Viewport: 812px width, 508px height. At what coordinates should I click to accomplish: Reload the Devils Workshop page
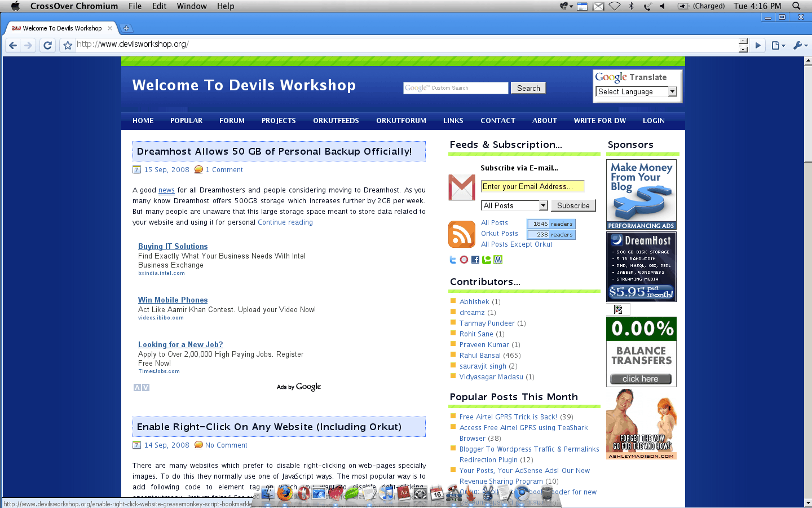[x=48, y=45]
